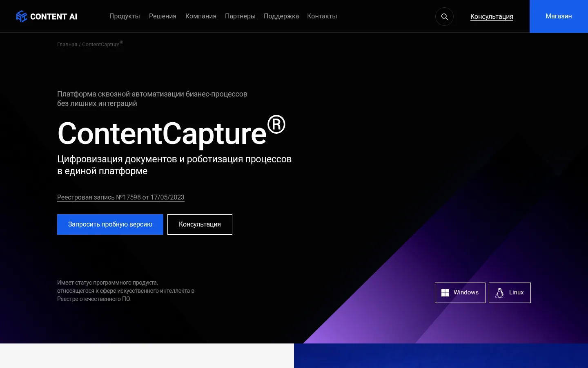
Task: Follow the Консультация link in the header
Action: 492,17
